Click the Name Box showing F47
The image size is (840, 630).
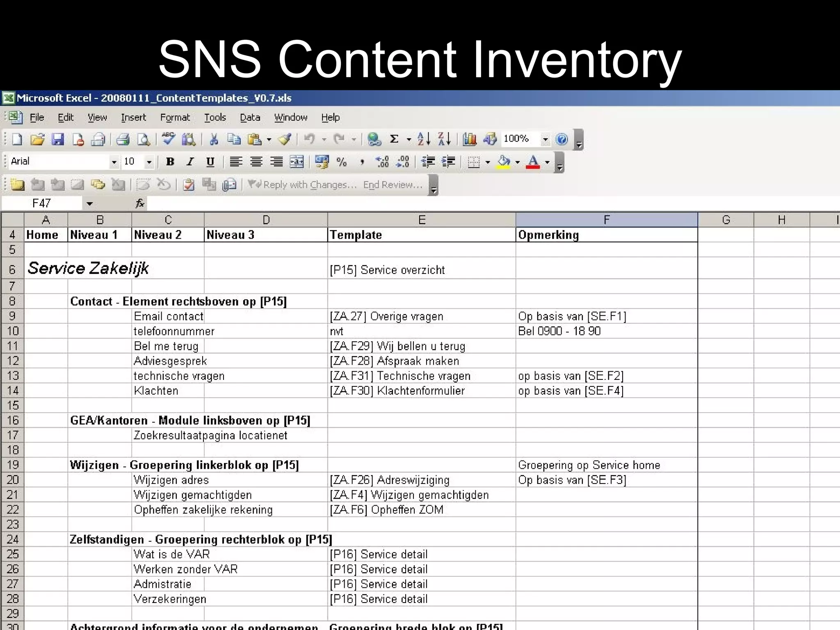click(42, 203)
